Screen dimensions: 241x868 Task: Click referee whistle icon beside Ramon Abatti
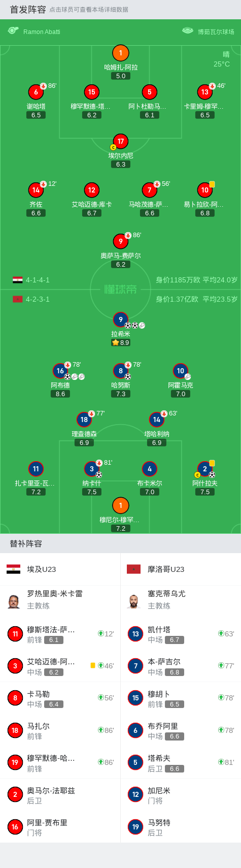click(x=13, y=31)
